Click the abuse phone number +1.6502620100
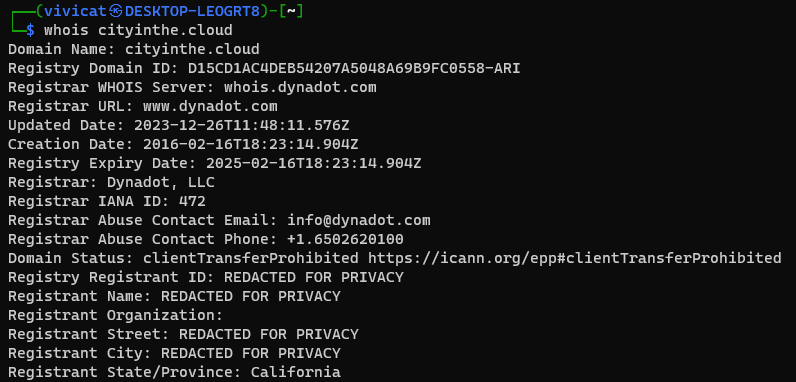 345,239
